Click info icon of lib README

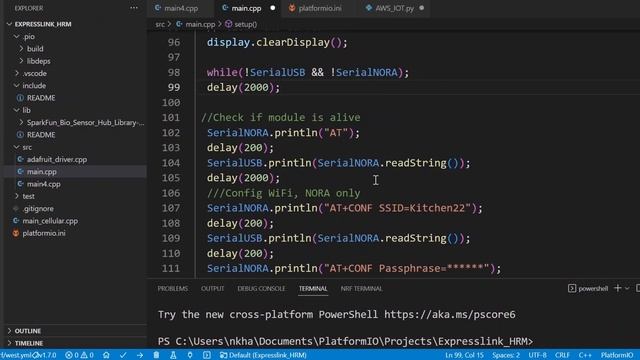pos(20,135)
